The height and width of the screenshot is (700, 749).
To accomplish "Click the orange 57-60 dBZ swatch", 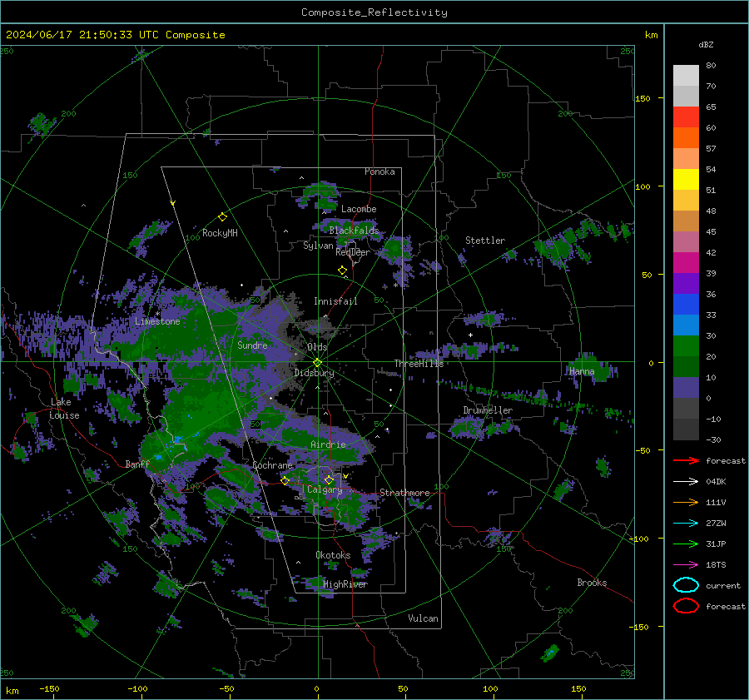I will [x=686, y=138].
